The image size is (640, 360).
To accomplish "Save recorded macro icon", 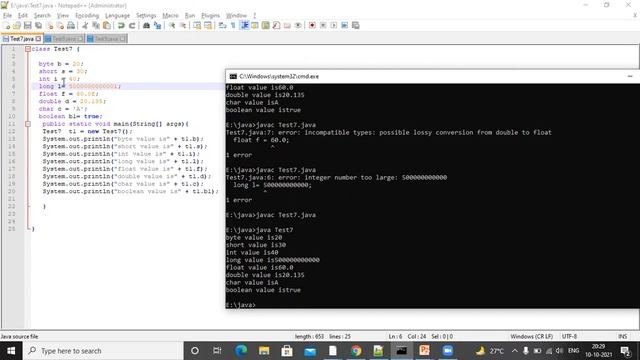I will coord(356,25).
